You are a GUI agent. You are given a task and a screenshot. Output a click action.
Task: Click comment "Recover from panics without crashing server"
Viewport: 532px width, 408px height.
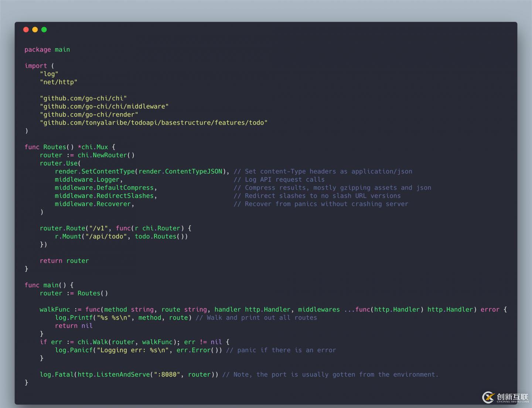(321, 204)
